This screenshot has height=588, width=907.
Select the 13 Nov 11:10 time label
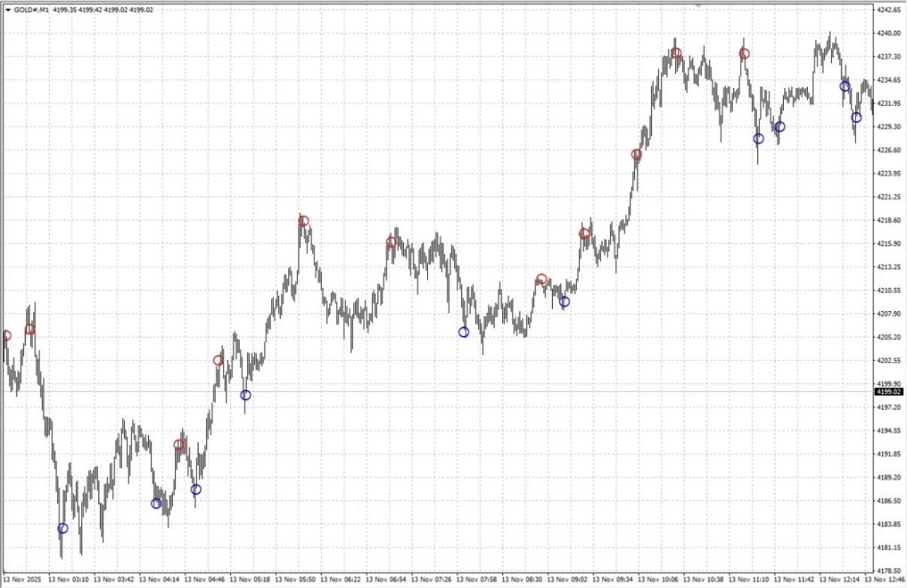click(749, 580)
